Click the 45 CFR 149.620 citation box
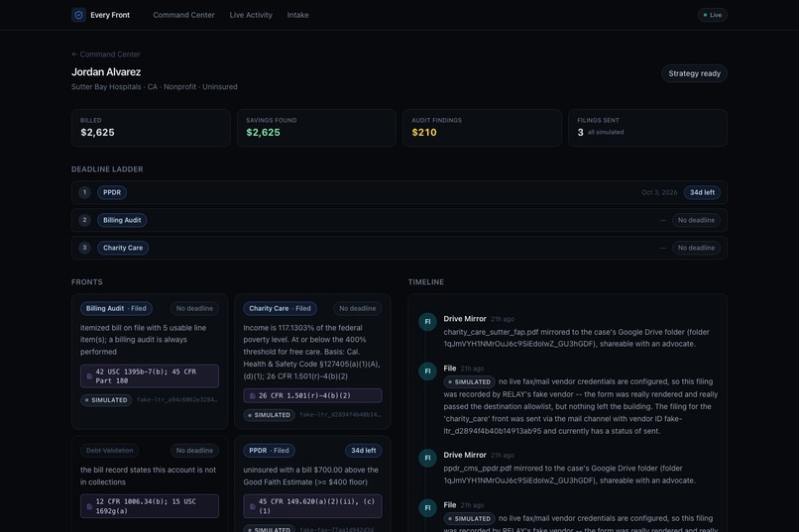 312,506
